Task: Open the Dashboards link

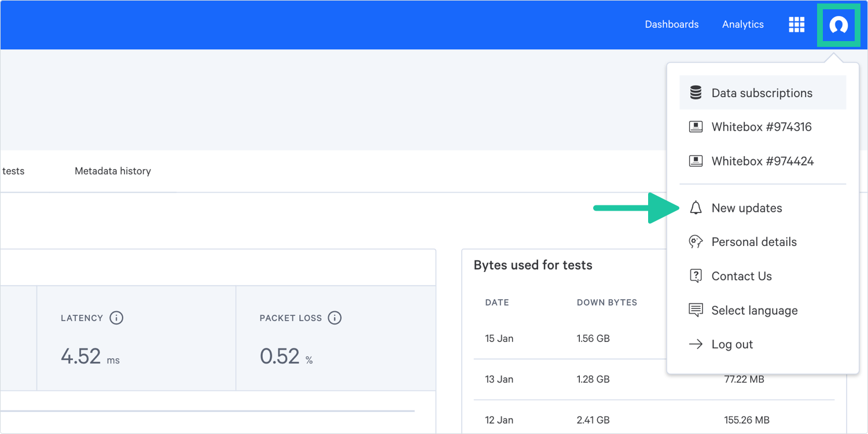Action: click(x=671, y=24)
